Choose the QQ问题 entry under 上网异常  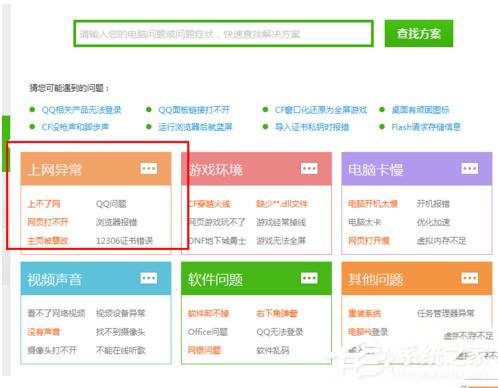tap(111, 204)
